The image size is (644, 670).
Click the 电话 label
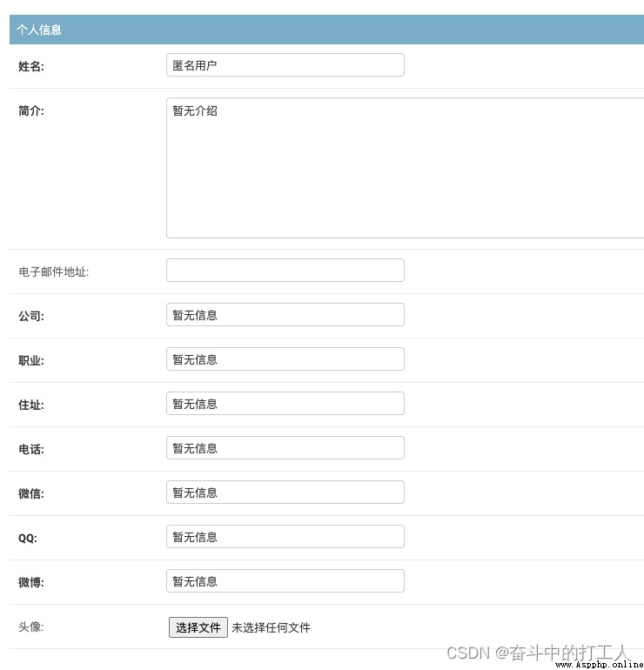coord(30,450)
